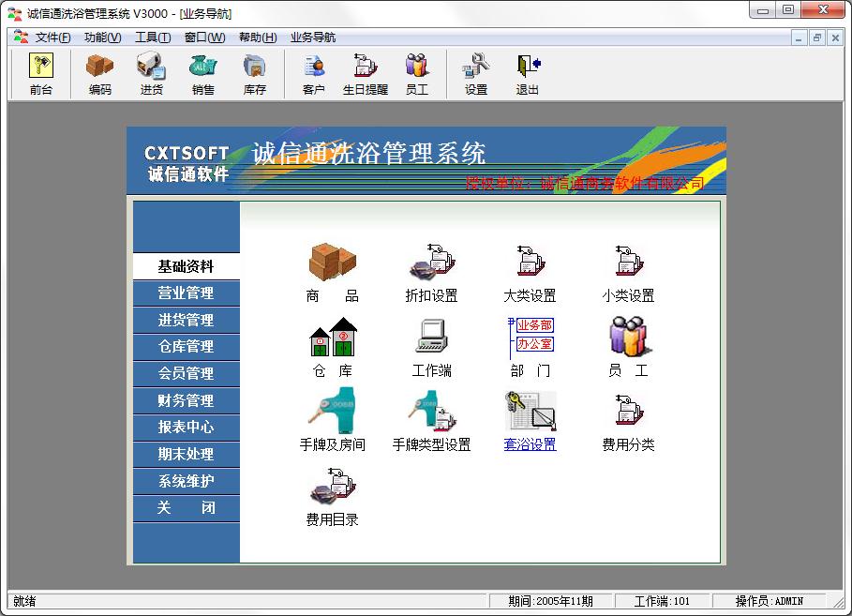The height and width of the screenshot is (616, 852).
Task: Open the 商品 goods icon
Action: (x=333, y=262)
